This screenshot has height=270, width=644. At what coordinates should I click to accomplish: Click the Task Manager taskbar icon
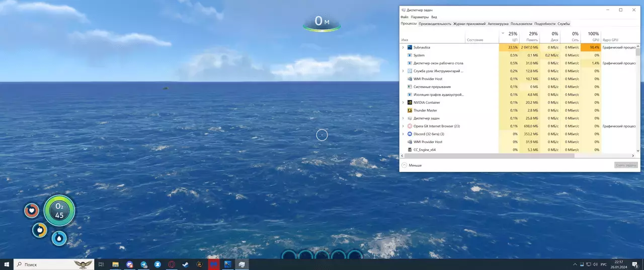click(x=242, y=264)
